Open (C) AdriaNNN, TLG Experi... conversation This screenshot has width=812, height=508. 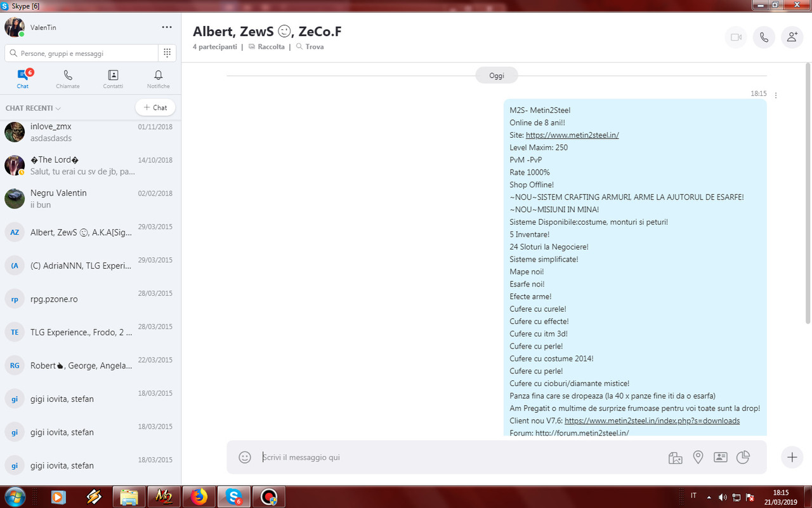(x=91, y=265)
